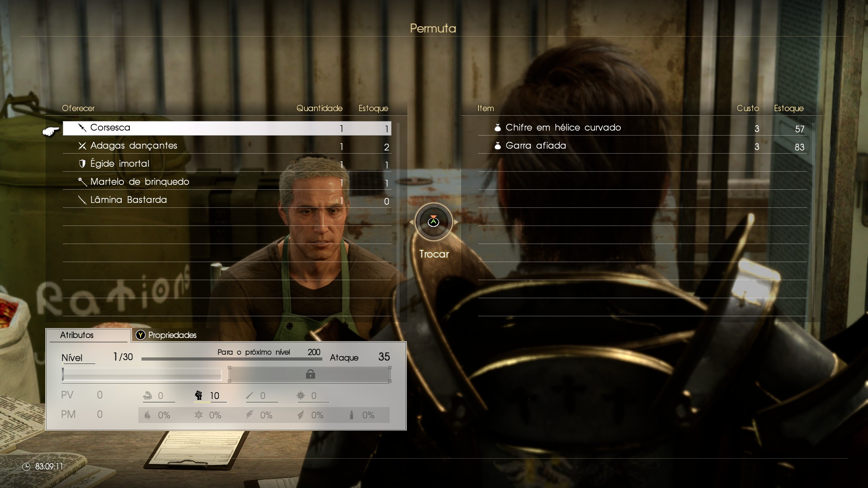Image resolution: width=868 pixels, height=488 pixels.
Task: Click the spiky burst stat icon
Action: [301, 396]
